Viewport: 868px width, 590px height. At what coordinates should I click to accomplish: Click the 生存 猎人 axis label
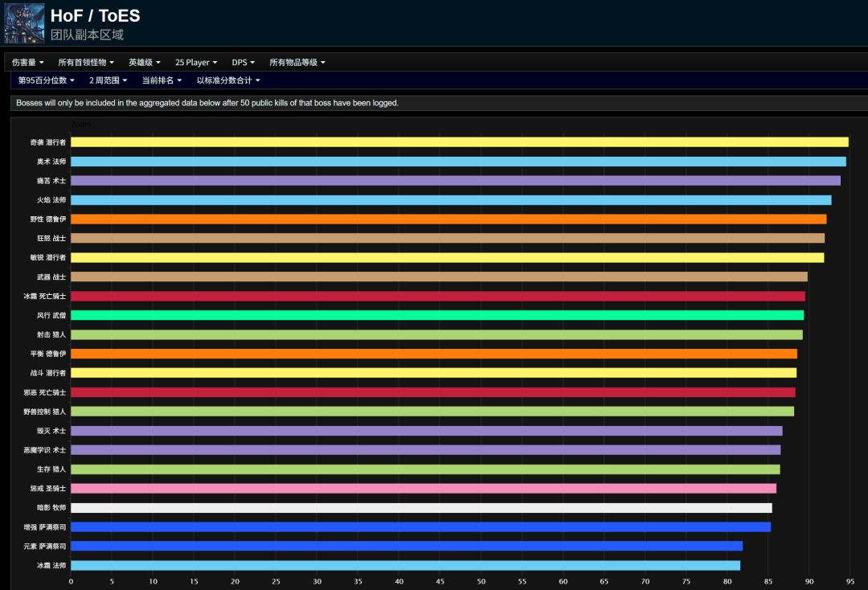coord(51,469)
